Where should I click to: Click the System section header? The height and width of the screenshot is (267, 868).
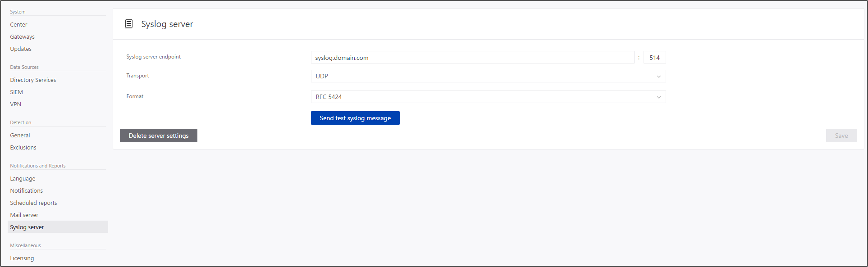(18, 12)
